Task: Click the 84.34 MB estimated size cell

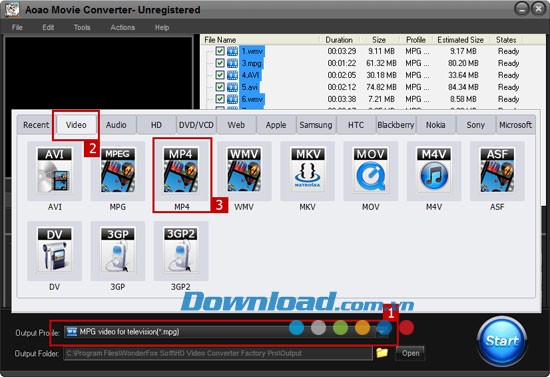Action: (x=463, y=87)
